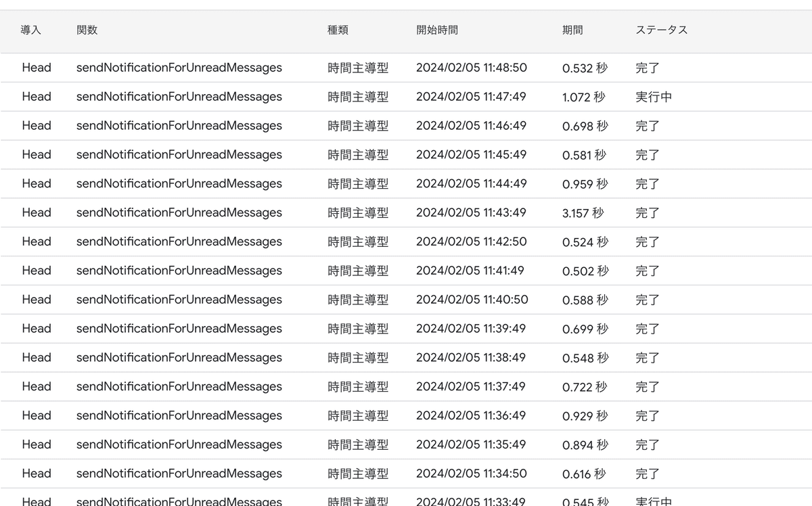Select start time 2024/02/05 11:48:50
The image size is (812, 506).
coord(472,68)
